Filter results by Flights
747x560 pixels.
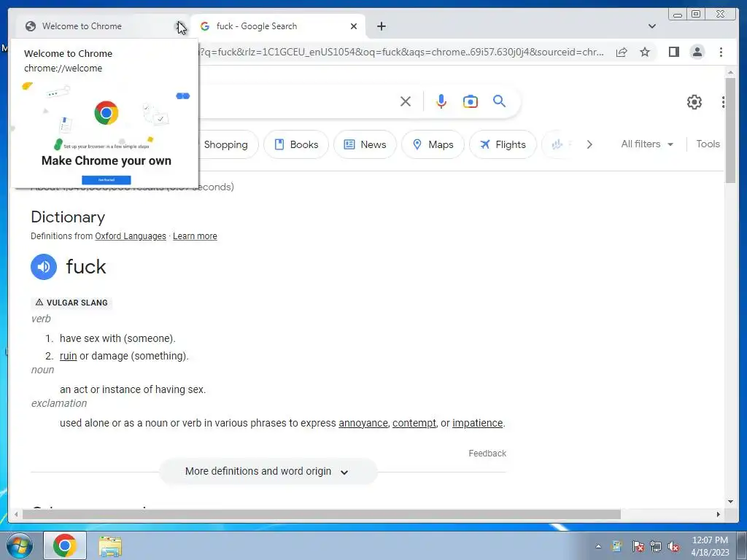[503, 144]
